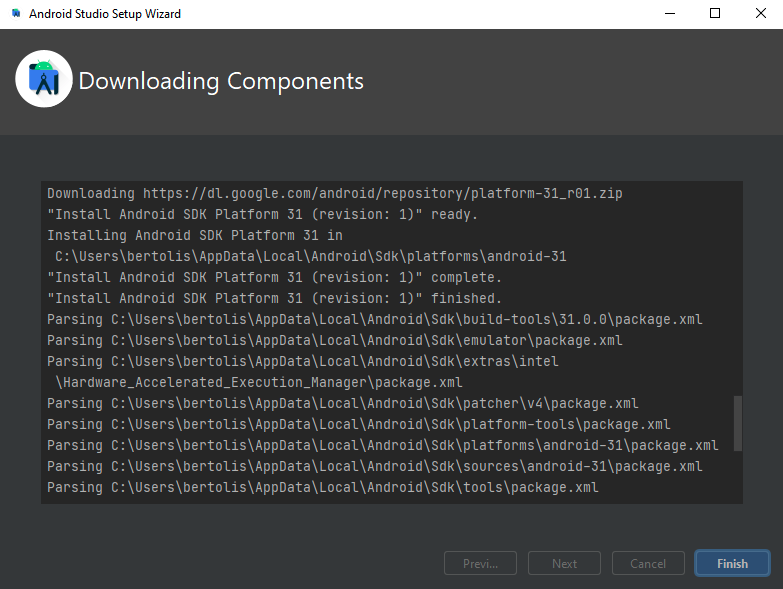Click the Cancel button
The width and height of the screenshot is (783, 589).
pyautogui.click(x=648, y=563)
